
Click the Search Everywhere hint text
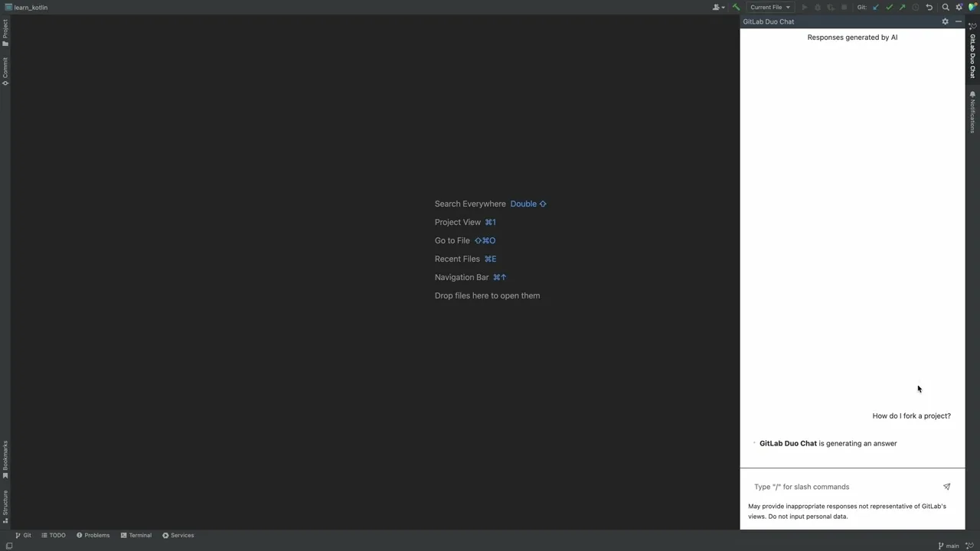(470, 204)
